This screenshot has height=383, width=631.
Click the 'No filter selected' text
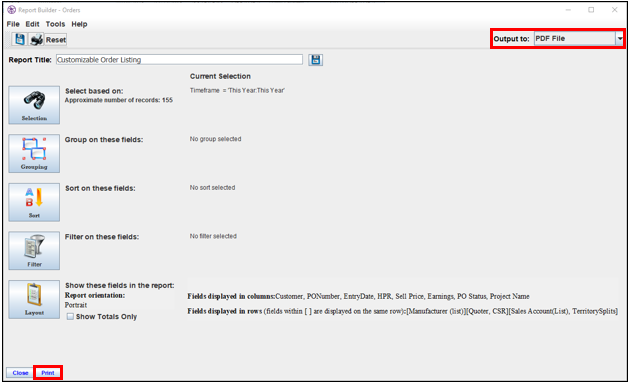213,236
